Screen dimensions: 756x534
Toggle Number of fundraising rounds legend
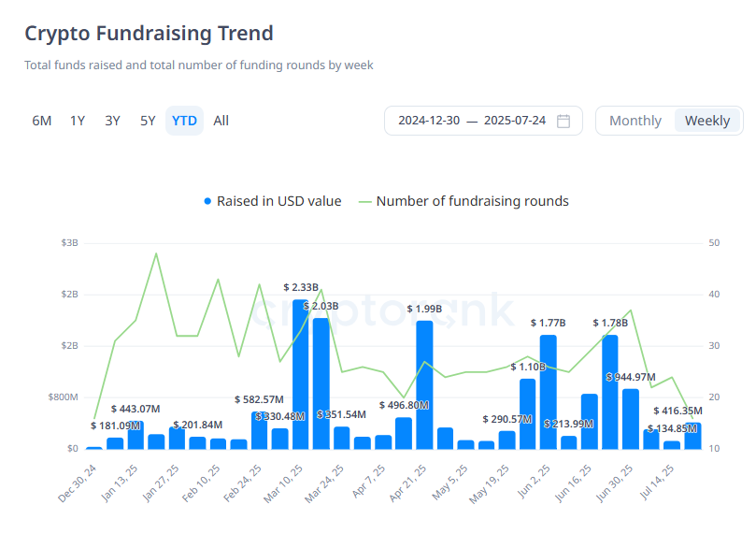coord(472,201)
